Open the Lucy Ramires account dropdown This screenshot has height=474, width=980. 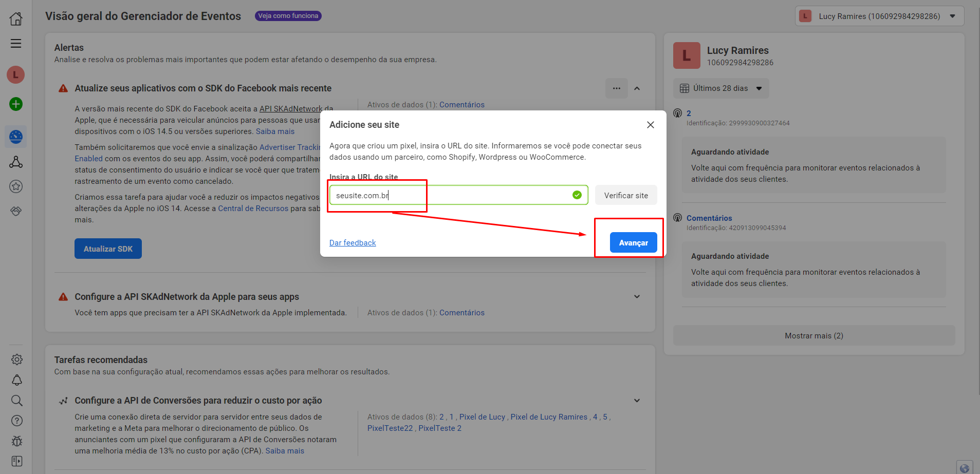(880, 16)
